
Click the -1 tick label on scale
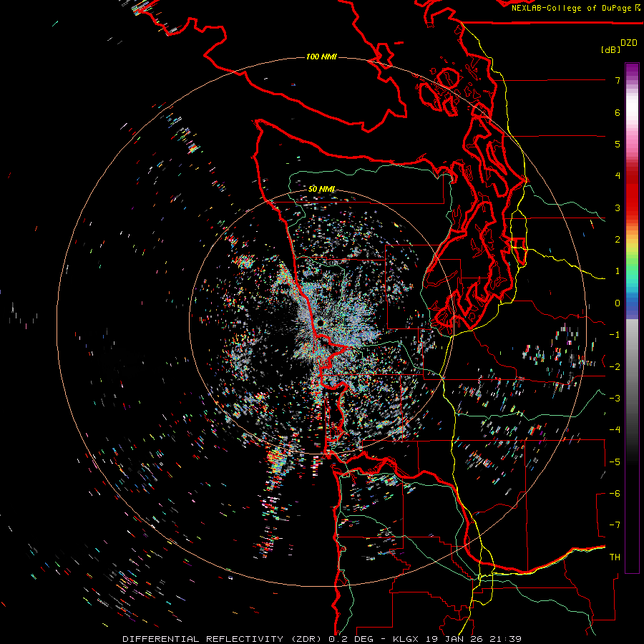coord(615,335)
